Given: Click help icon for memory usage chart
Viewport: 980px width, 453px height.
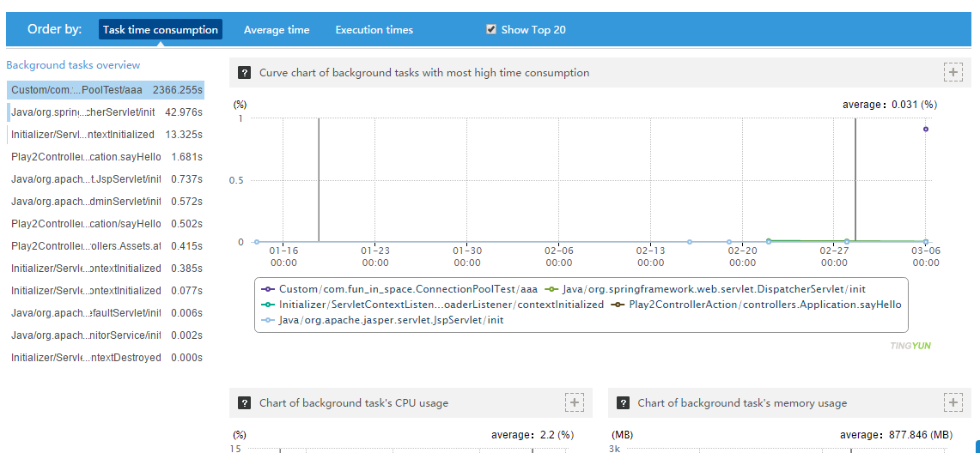Looking at the screenshot, I should (x=623, y=402).
